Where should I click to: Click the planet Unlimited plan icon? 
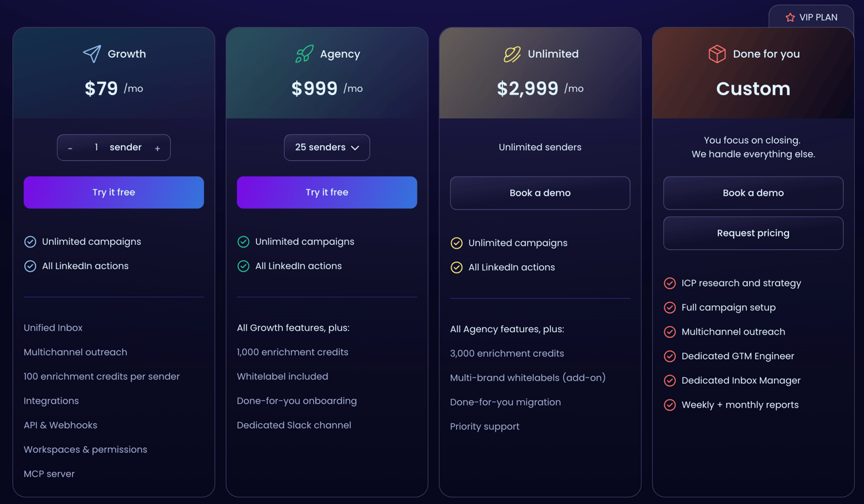512,54
